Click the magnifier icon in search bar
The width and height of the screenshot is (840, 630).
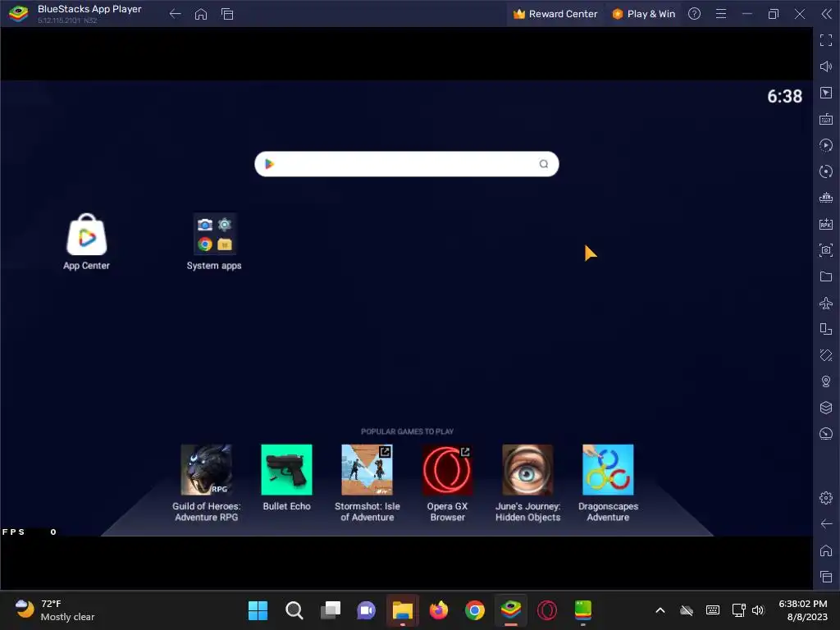tap(543, 164)
